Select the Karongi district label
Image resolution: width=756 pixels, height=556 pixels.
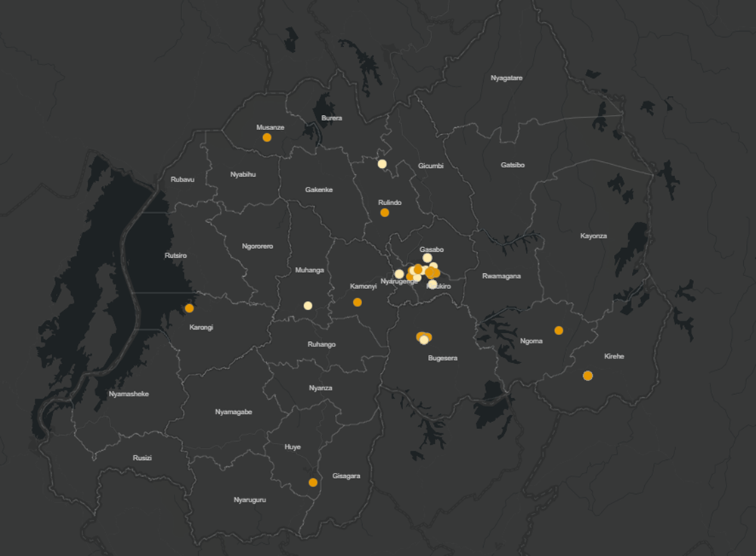(201, 328)
